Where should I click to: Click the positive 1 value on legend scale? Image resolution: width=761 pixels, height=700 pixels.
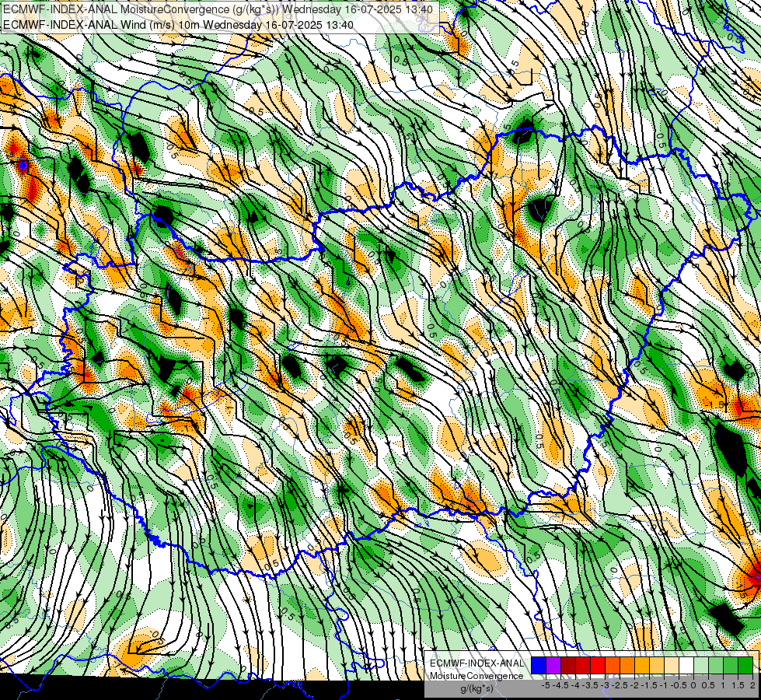tap(723, 685)
